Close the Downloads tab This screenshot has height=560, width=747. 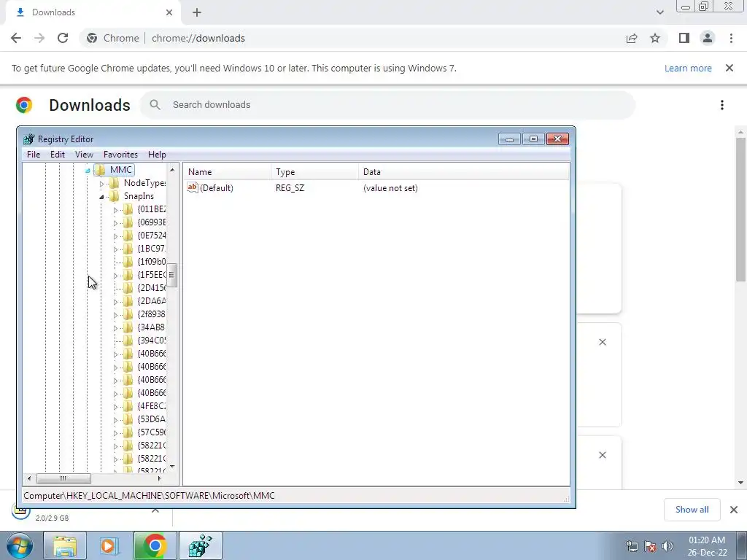tap(169, 12)
